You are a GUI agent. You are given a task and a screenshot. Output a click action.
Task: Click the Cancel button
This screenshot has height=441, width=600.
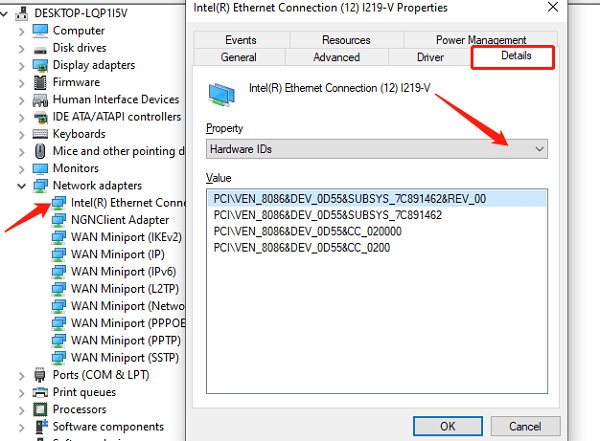coord(525,426)
